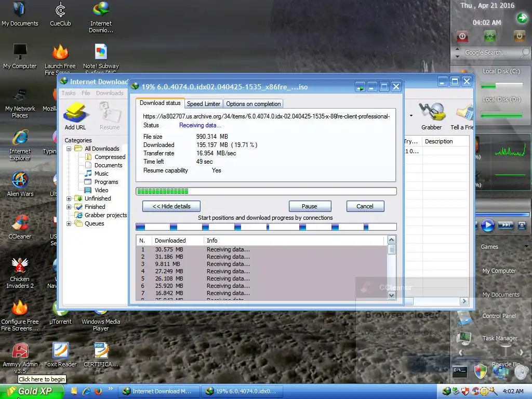The height and width of the screenshot is (399, 532).
Task: Expand the Finished category
Action: pyautogui.click(x=69, y=207)
